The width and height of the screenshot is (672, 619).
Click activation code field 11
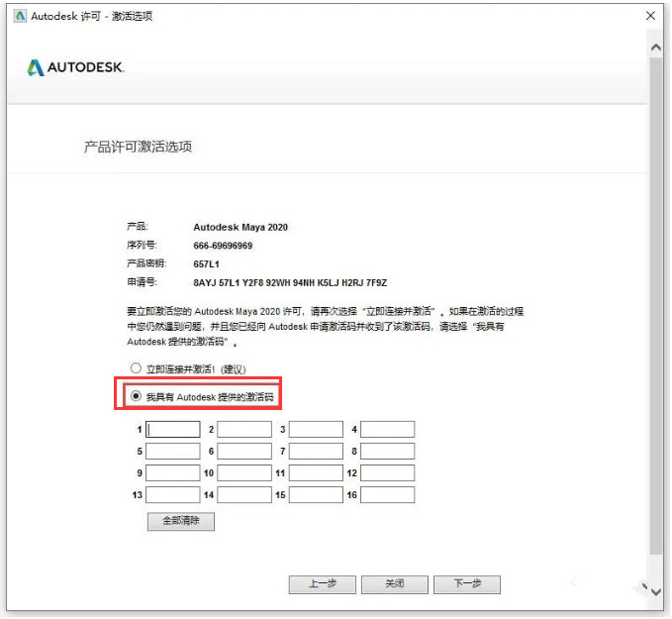pos(316,472)
